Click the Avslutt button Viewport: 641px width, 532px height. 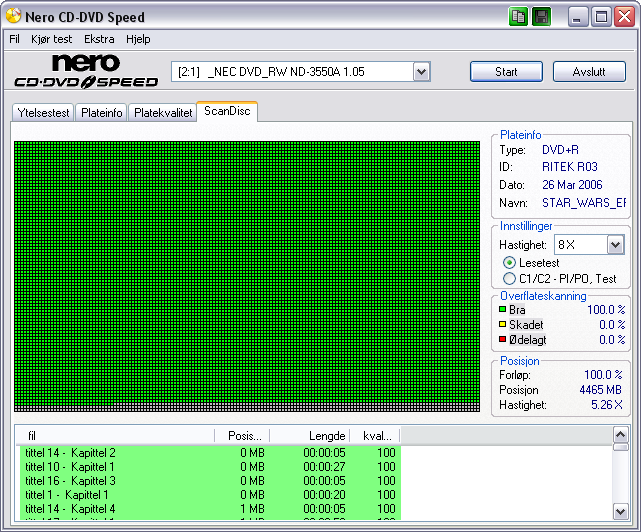[x=590, y=72]
